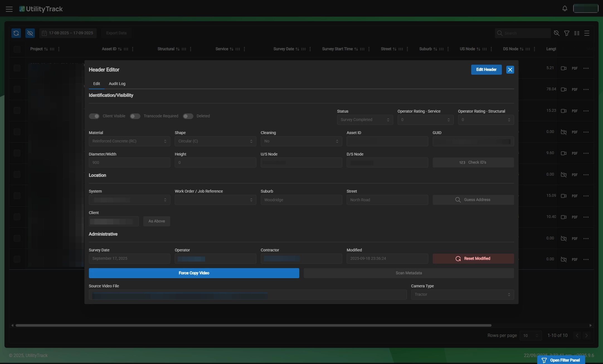
Task: Open the video icon on the 5.21 row
Action: click(x=563, y=68)
